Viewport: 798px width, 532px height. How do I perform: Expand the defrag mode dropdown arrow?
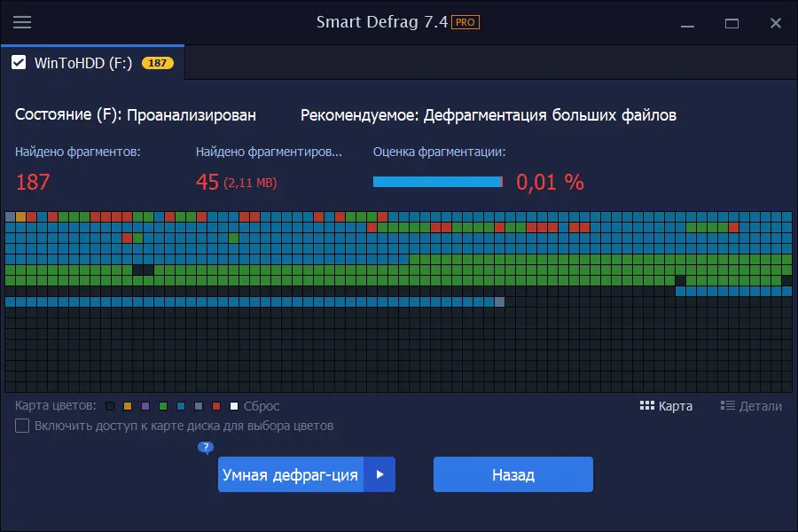[x=379, y=474]
